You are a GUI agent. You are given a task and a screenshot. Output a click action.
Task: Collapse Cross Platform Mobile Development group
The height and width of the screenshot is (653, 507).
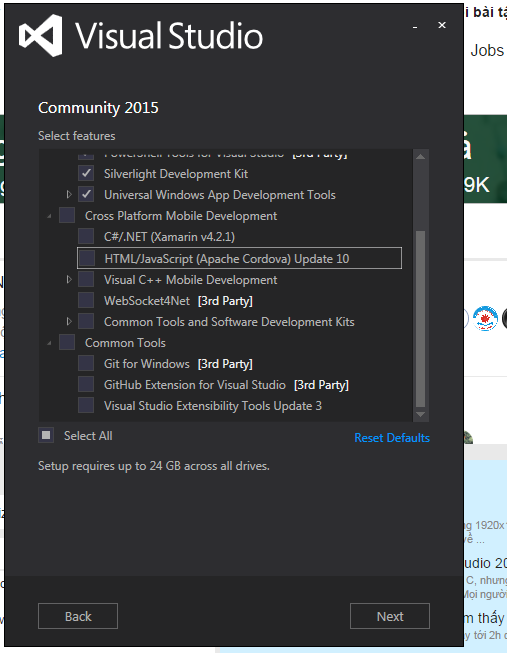coord(50,216)
